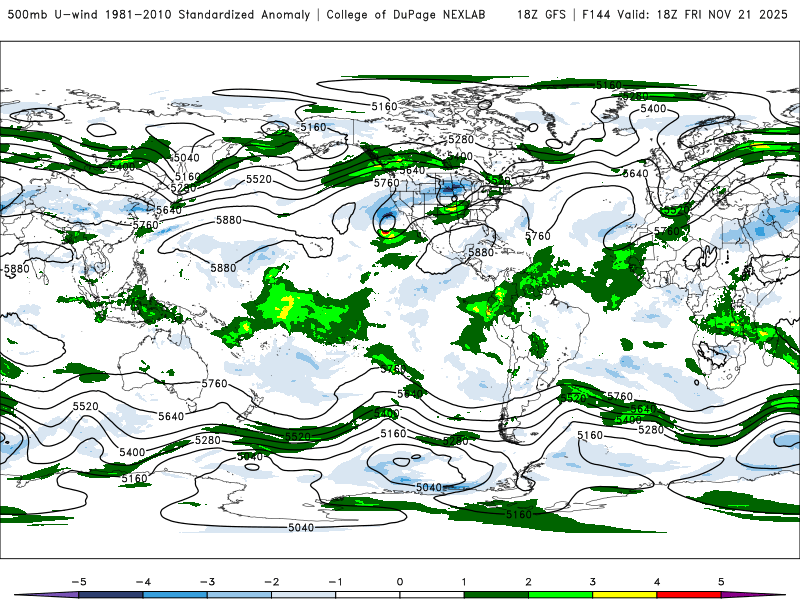Click the "-1" legend tick label
The width and height of the screenshot is (800, 600).
335,582
